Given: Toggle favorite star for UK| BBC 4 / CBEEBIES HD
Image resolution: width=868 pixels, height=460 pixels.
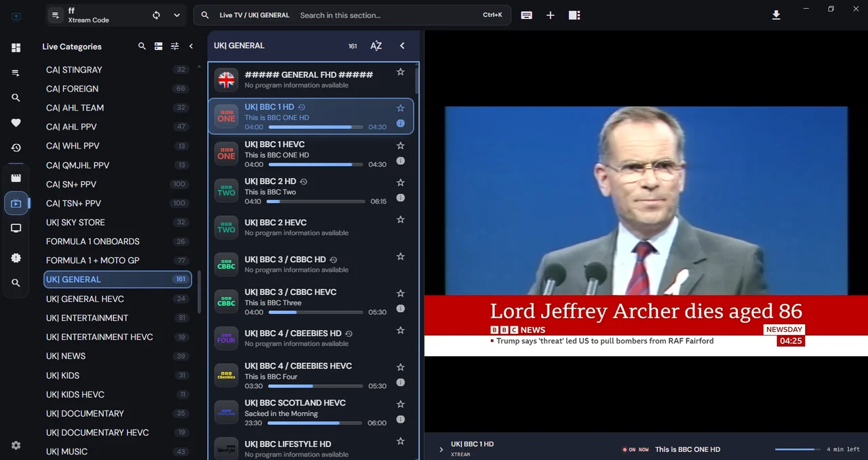Looking at the screenshot, I should (400, 330).
